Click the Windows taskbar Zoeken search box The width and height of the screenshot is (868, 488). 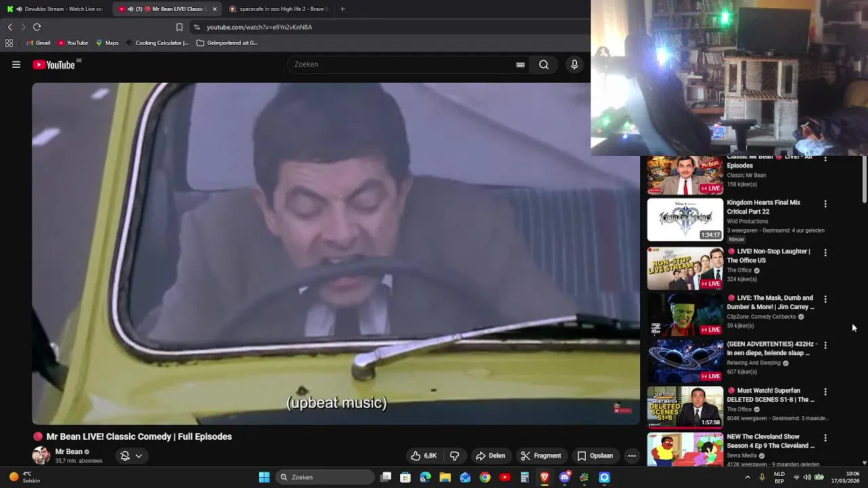pos(326,477)
